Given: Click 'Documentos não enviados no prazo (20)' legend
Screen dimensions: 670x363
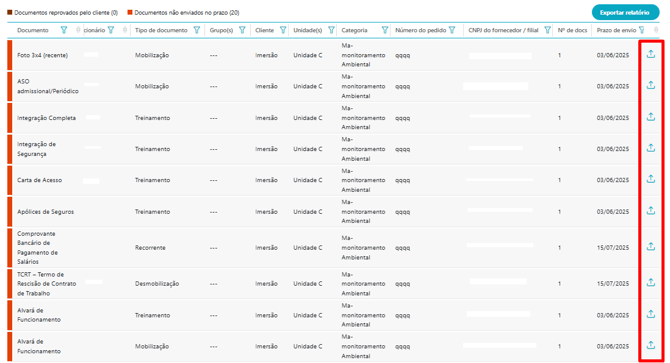Looking at the screenshot, I should (183, 13).
